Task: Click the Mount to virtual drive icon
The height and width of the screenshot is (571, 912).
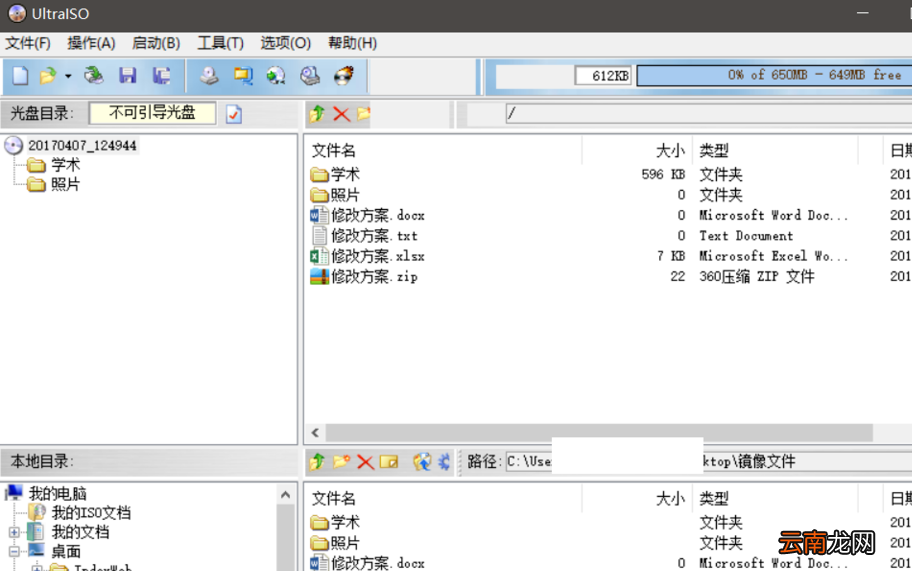Action: point(309,76)
